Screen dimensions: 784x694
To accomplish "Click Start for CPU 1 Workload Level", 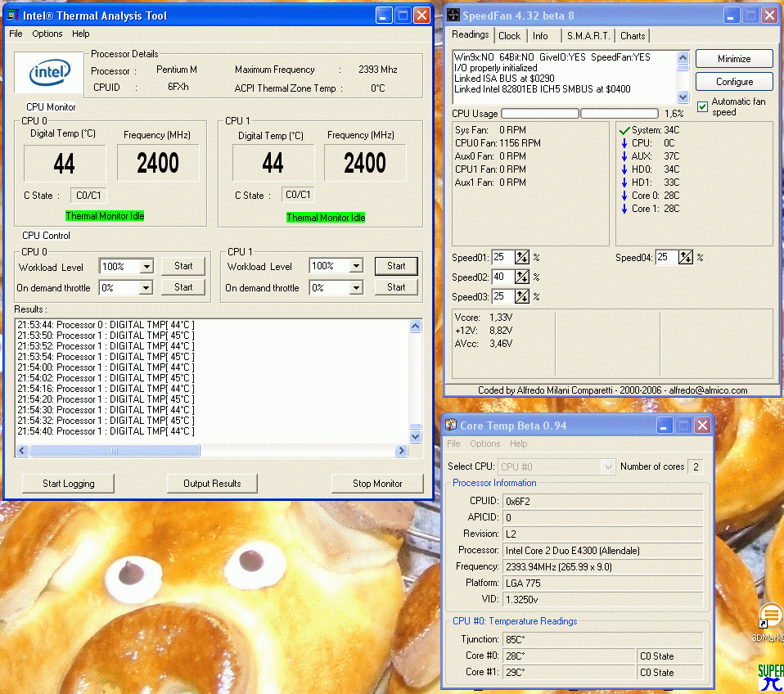I will click(x=396, y=266).
